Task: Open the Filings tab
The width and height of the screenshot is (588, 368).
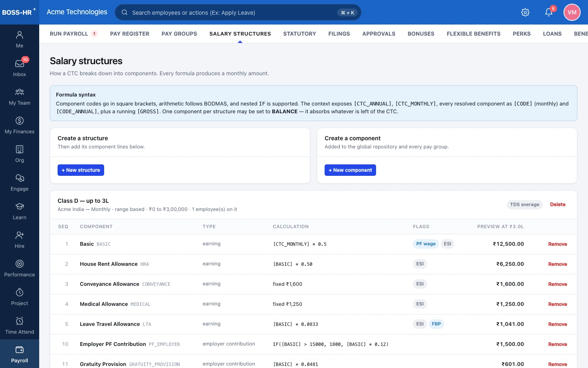Action: pos(339,34)
